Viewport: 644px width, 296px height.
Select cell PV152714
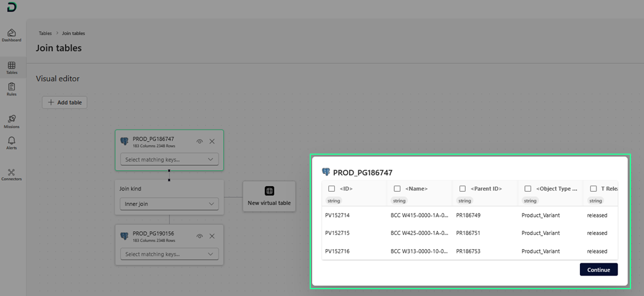[x=337, y=215]
